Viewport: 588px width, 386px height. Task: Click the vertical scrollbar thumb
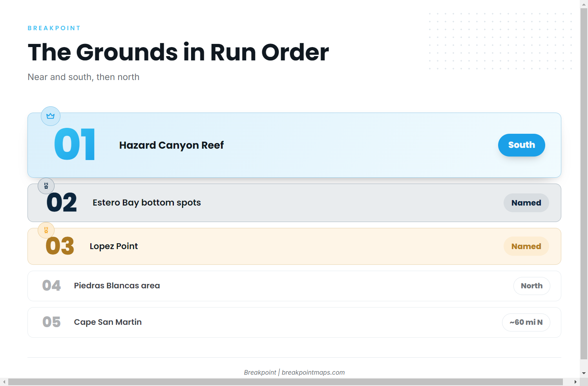pos(584,184)
